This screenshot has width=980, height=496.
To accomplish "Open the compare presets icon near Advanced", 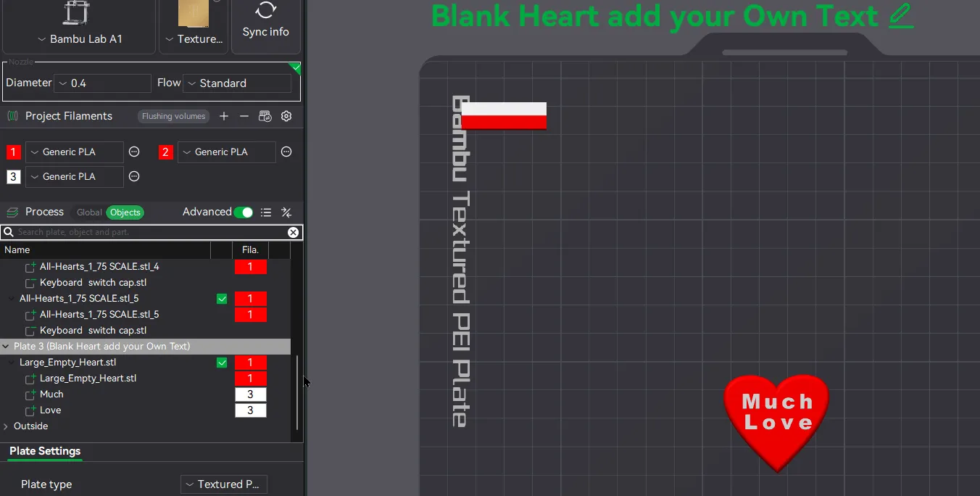I will tap(286, 212).
